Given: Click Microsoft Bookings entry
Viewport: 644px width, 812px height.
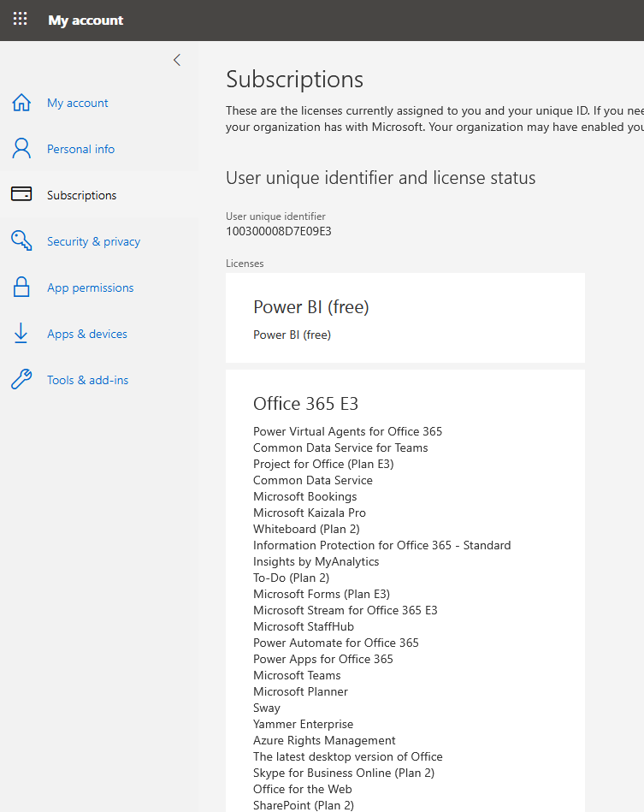Looking at the screenshot, I should [305, 496].
